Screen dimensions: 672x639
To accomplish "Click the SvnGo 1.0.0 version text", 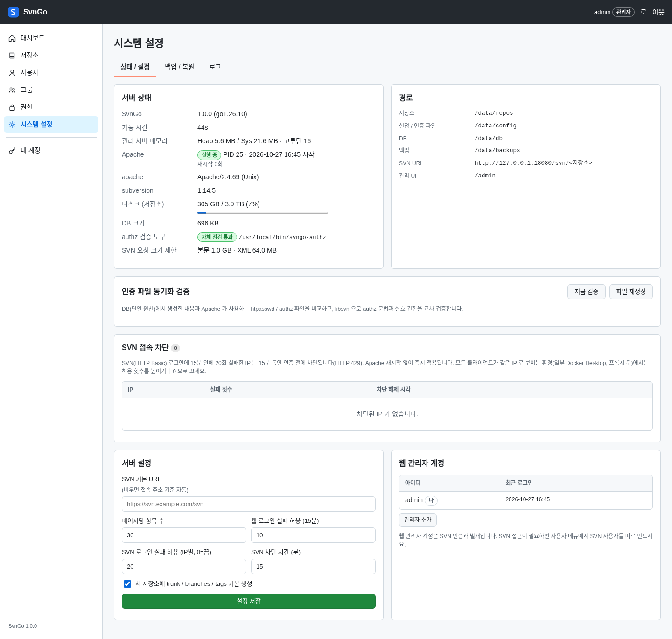I will (x=22, y=626).
